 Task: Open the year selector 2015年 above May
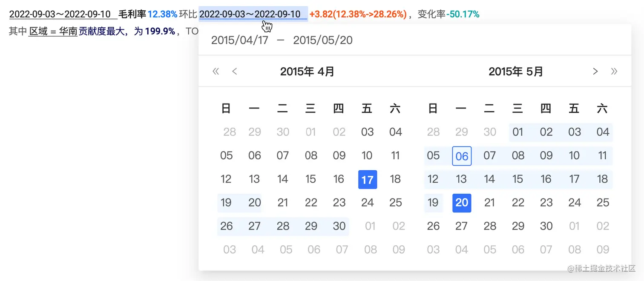[x=506, y=72]
